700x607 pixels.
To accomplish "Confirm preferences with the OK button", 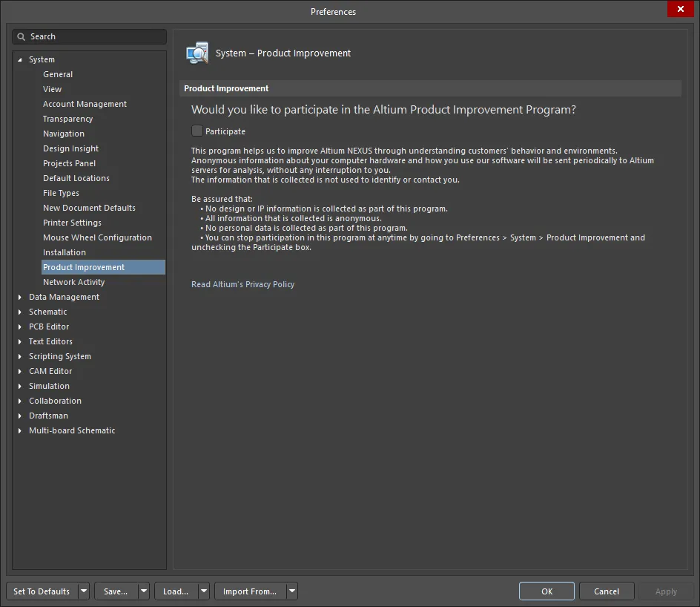I will [547, 591].
